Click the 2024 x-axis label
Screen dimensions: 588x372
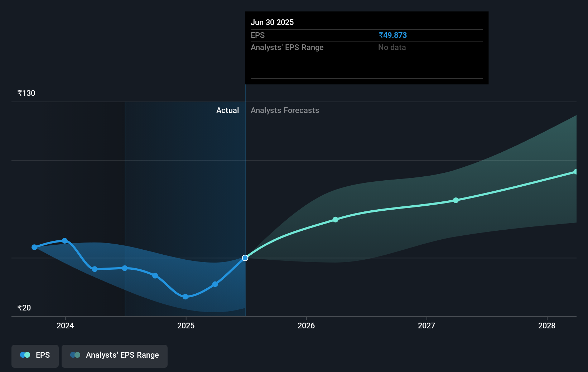coord(65,325)
